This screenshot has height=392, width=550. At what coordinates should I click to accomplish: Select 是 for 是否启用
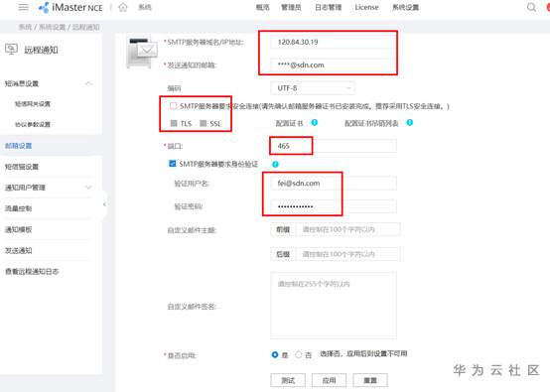tap(275, 355)
